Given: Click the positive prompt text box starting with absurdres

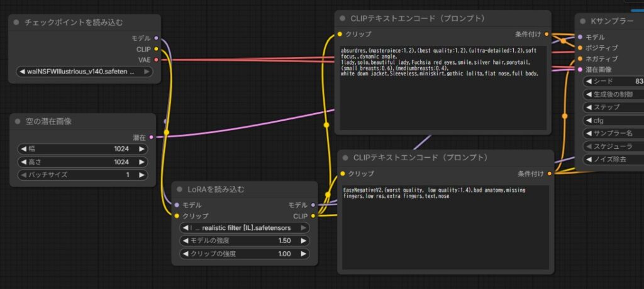Looking at the screenshot, I should click(442, 87).
